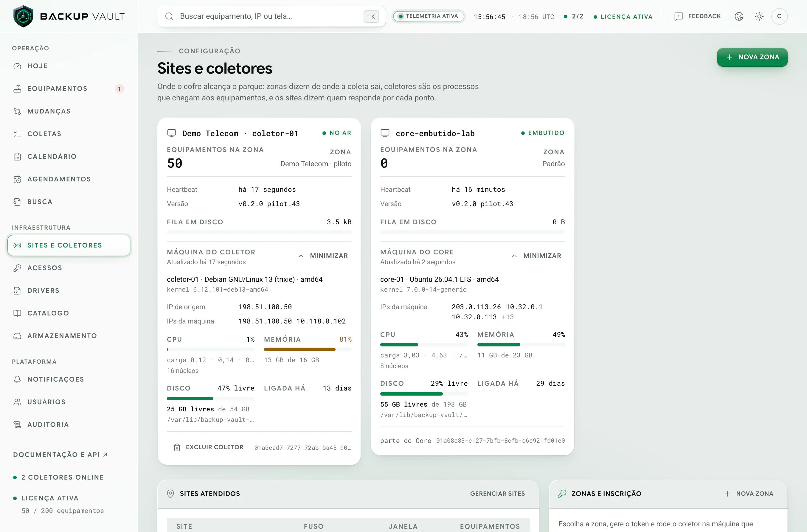Viewport: 807px width, 532px height.
Task: Click the version v0.2.0-pilot.43 of coletor-01
Action: tap(269, 204)
